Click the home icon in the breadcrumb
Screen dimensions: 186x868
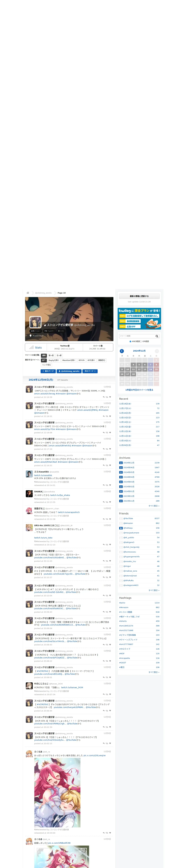point(28,293)
